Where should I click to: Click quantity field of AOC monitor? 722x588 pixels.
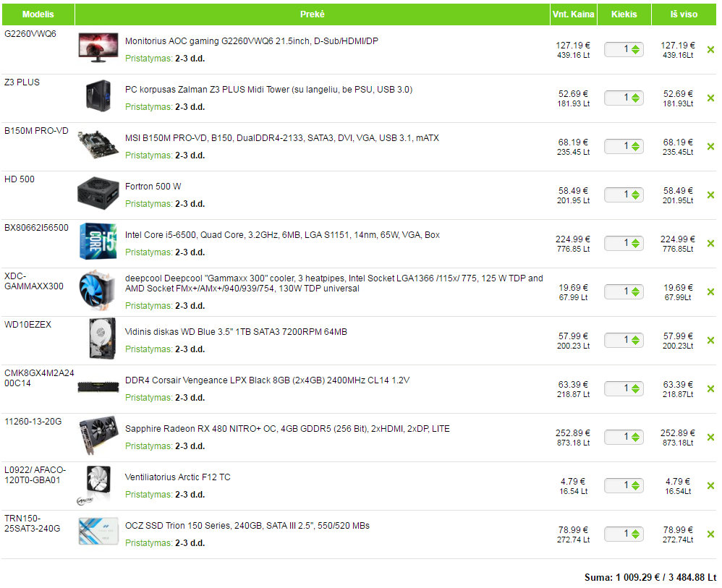618,49
